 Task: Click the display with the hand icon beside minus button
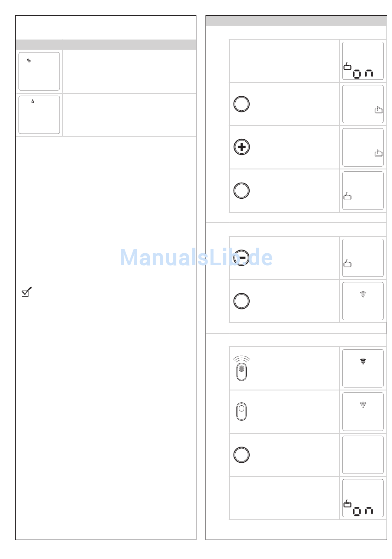pyautogui.click(x=363, y=258)
